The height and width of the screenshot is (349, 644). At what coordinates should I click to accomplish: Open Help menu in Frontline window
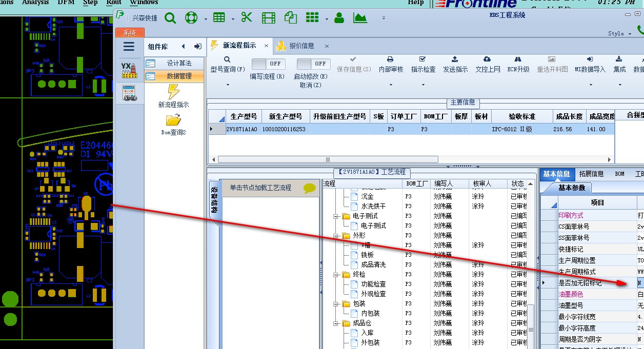416,3
